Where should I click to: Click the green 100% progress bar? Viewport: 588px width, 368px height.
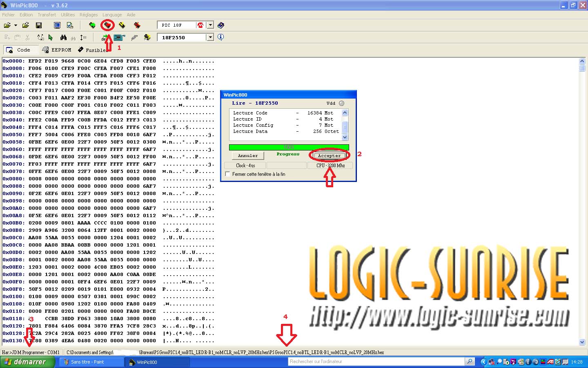[289, 147]
